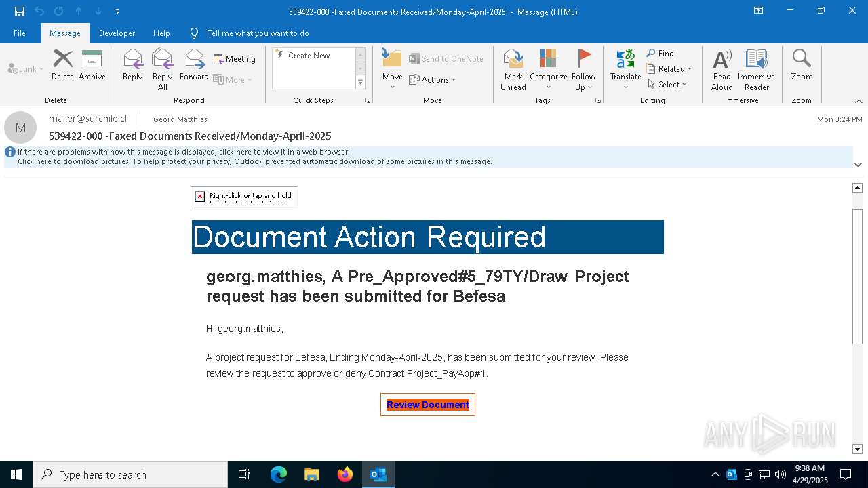Click the info bar to view in browser
868x488 pixels.
point(184,152)
